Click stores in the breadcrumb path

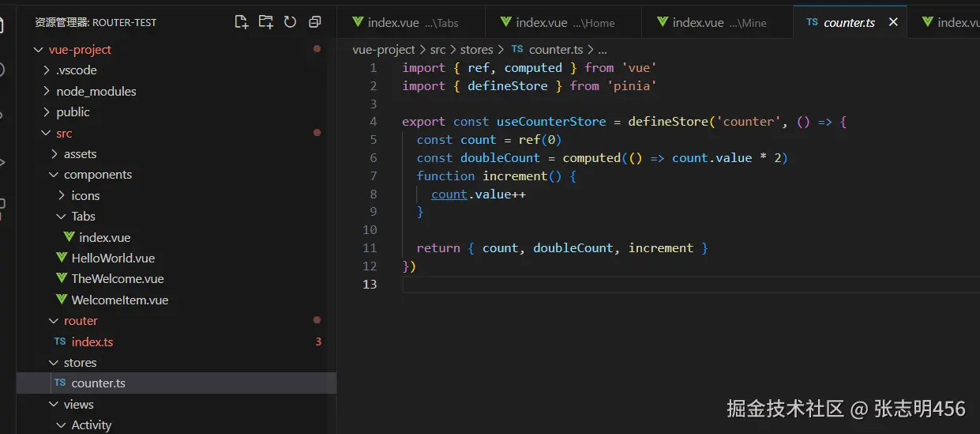pyautogui.click(x=477, y=50)
